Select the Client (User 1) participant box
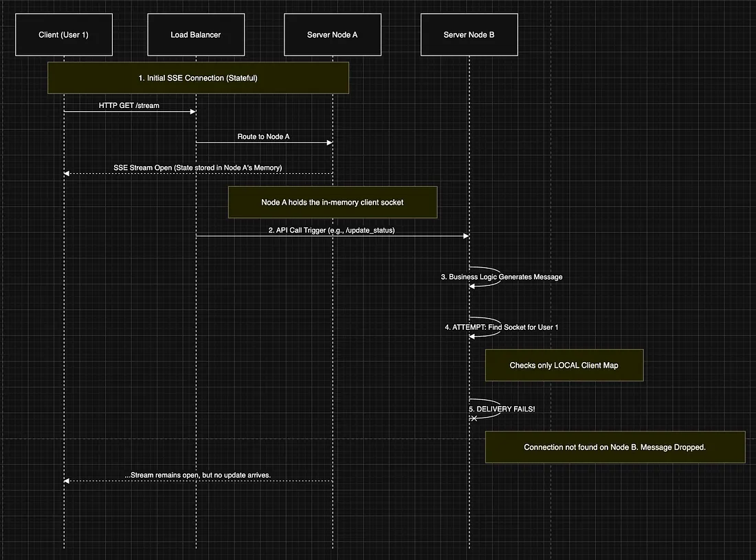This screenshot has width=756, height=560. tap(63, 34)
